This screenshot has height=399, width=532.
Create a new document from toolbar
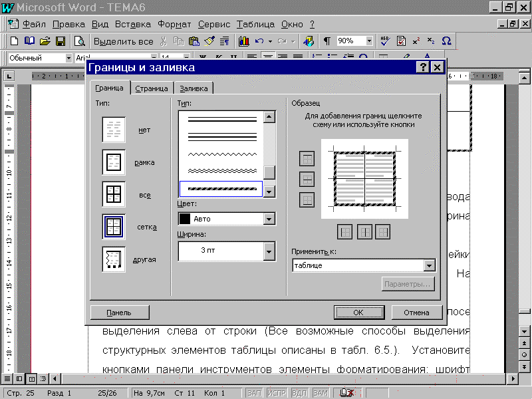coord(14,41)
